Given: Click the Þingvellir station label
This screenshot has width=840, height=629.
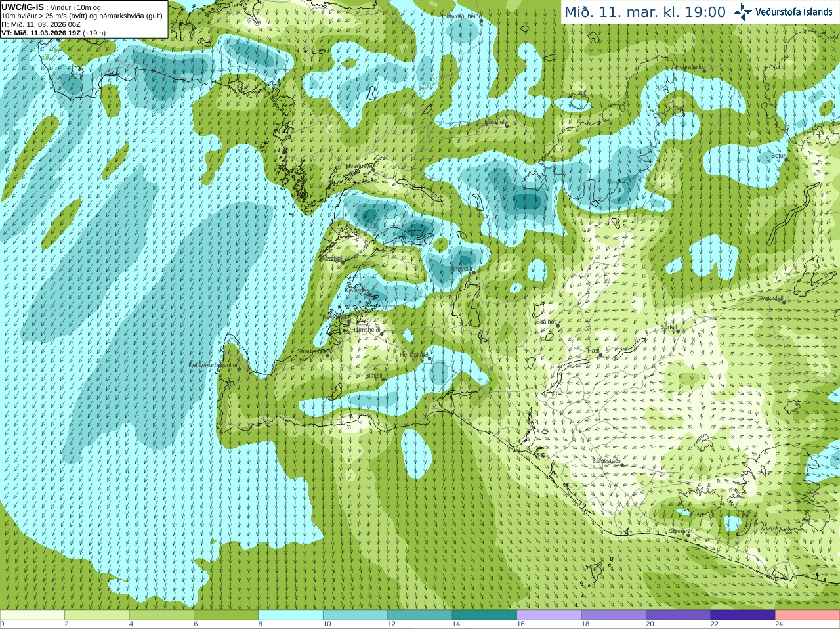Looking at the screenshot, I should point(461,269).
